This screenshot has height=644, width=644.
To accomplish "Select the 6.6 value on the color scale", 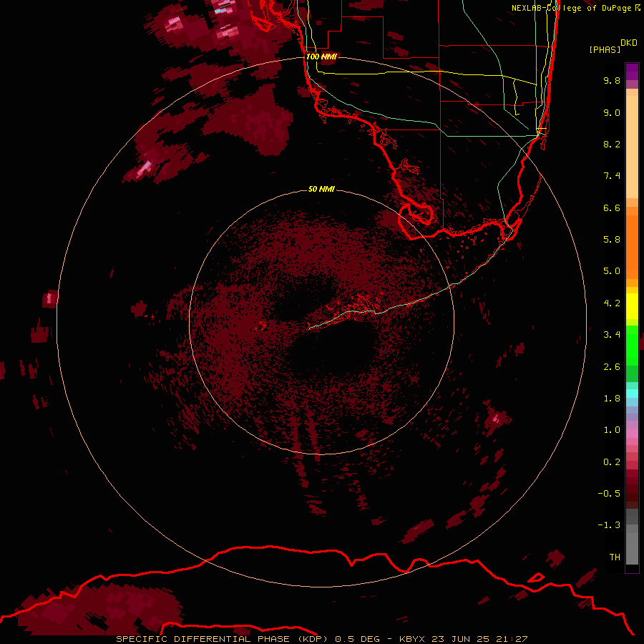I will click(x=612, y=208).
